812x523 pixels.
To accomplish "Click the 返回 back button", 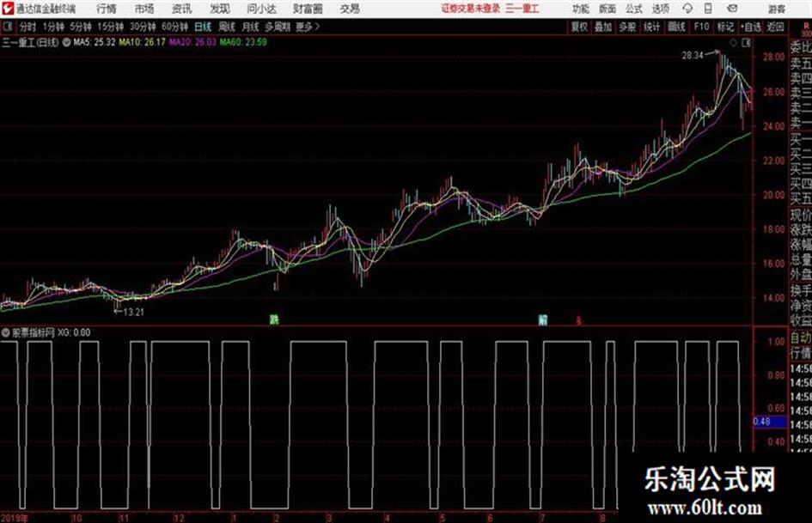I will click(775, 27).
